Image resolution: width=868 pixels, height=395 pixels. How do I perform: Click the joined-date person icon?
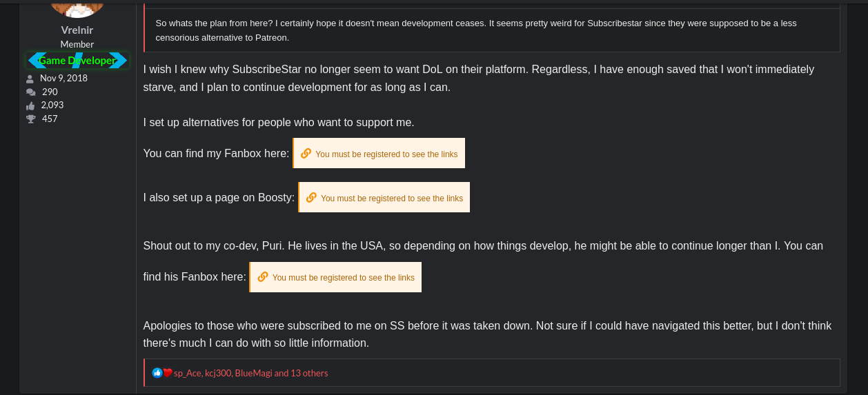(x=30, y=79)
